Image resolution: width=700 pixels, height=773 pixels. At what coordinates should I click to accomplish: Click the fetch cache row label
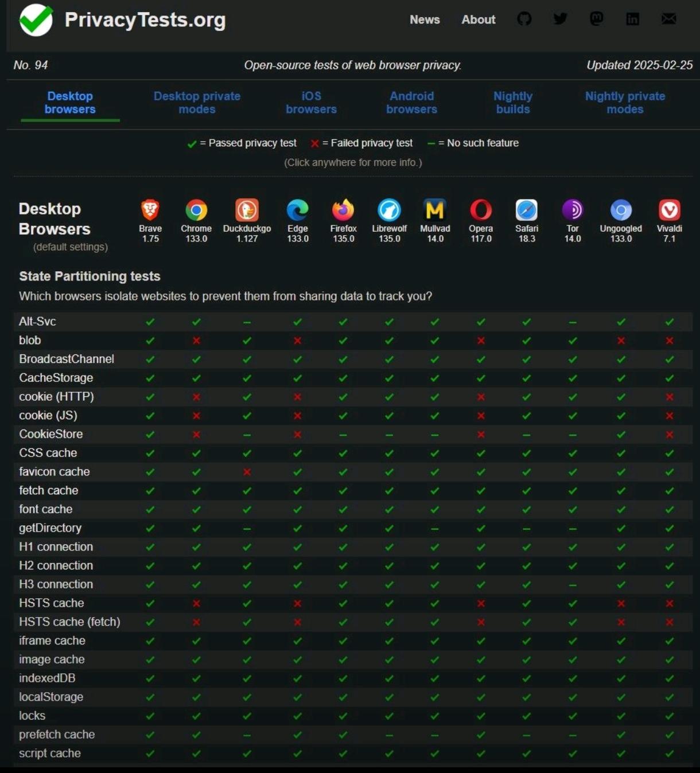tap(48, 491)
